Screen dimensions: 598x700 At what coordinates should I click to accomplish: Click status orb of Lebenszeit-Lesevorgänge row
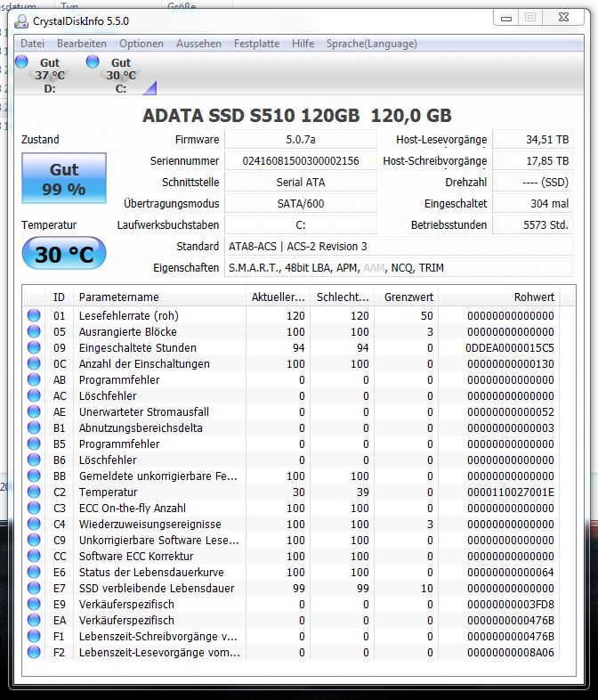(34, 652)
